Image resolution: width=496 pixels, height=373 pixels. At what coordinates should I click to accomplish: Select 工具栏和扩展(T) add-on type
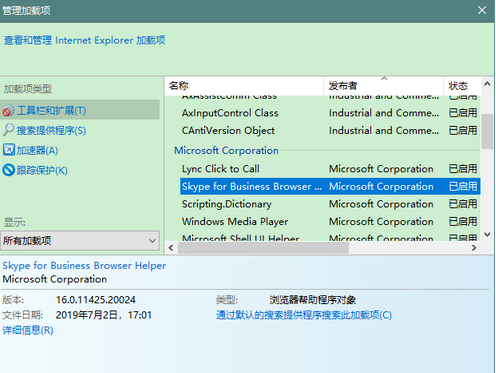click(80, 110)
